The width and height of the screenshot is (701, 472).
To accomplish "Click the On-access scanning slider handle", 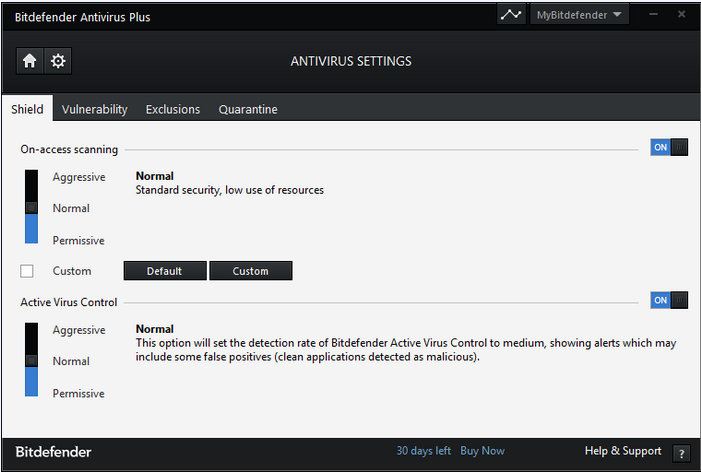I will pos(31,207).
